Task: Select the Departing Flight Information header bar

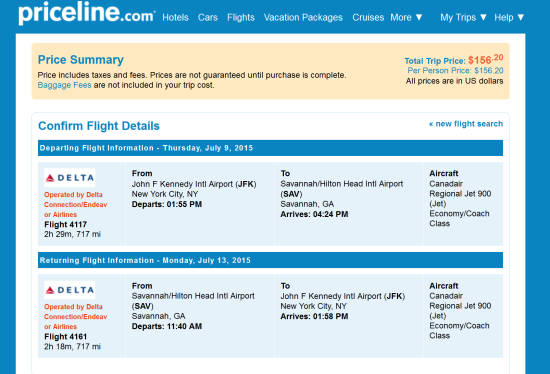Action: pos(270,148)
